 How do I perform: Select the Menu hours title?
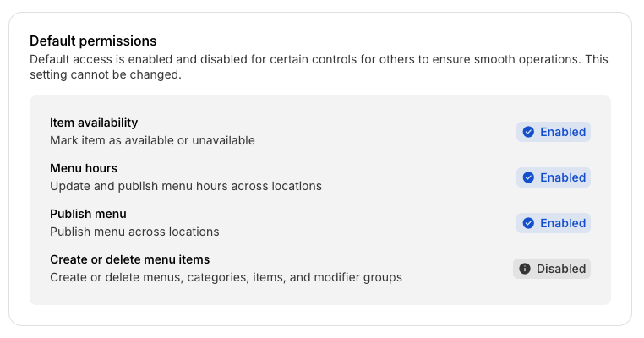(84, 168)
